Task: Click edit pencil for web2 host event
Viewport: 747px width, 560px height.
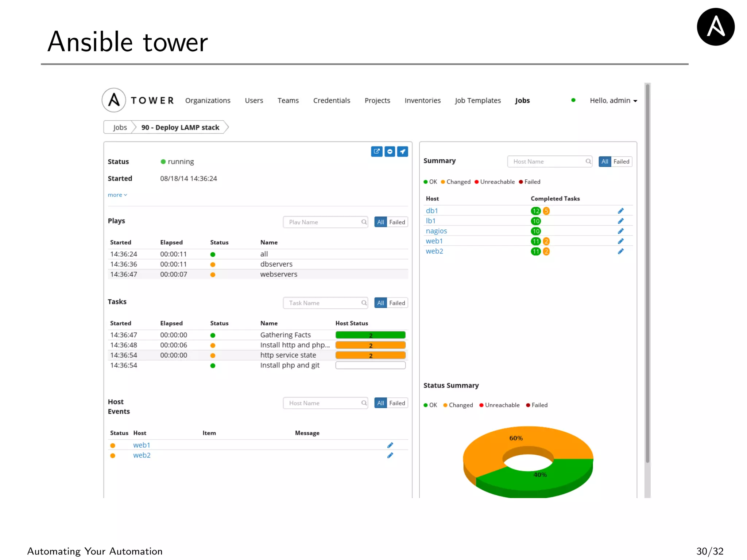Action: [390, 455]
